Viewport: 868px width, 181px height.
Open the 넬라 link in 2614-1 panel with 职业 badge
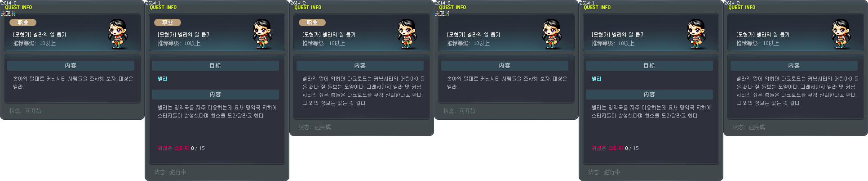point(163,79)
